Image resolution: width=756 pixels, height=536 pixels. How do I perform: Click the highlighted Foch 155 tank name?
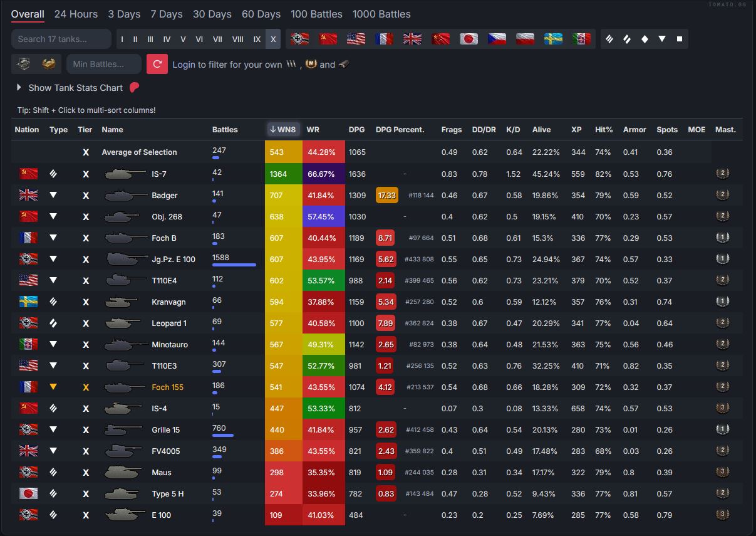[x=168, y=387]
